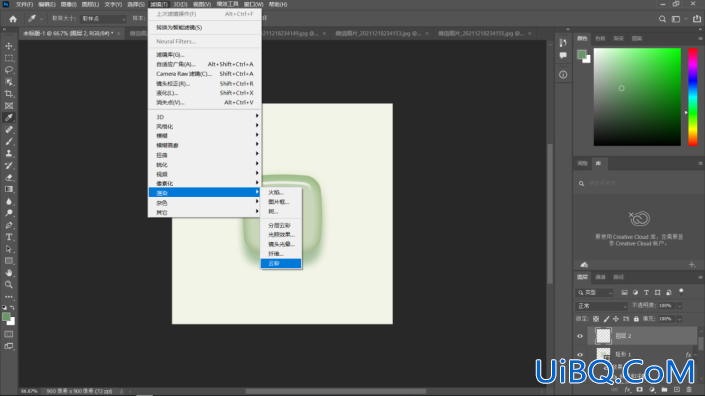Select the Rectangular Marquee tool
705x396 pixels.
point(9,58)
